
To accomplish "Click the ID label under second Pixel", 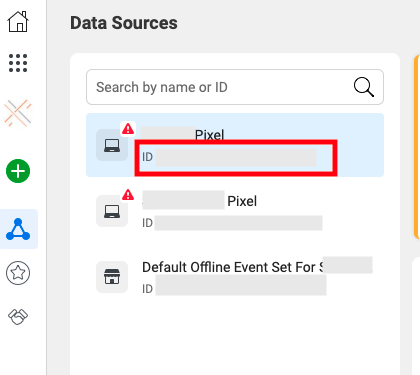I will coord(147,223).
